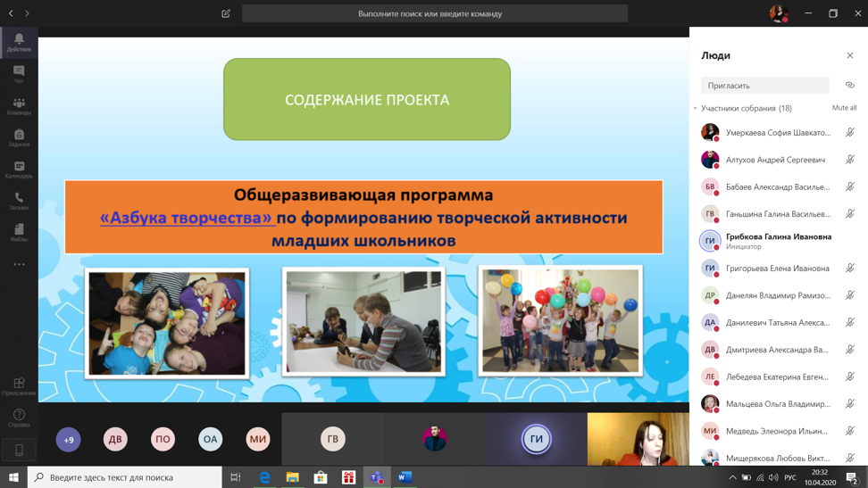Viewport: 868px width, 488px height.
Task: Mute mic of Алтухов Андрей Сергеевич
Action: point(850,160)
